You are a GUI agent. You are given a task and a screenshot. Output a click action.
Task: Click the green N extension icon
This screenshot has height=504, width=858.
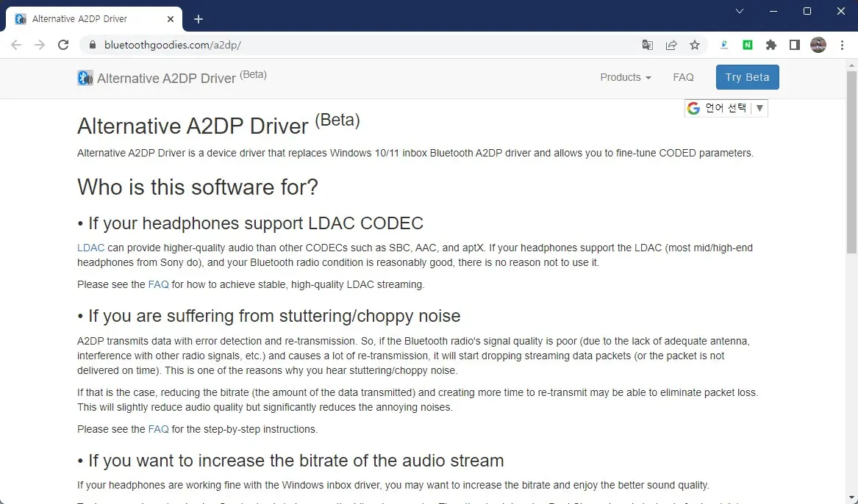748,45
